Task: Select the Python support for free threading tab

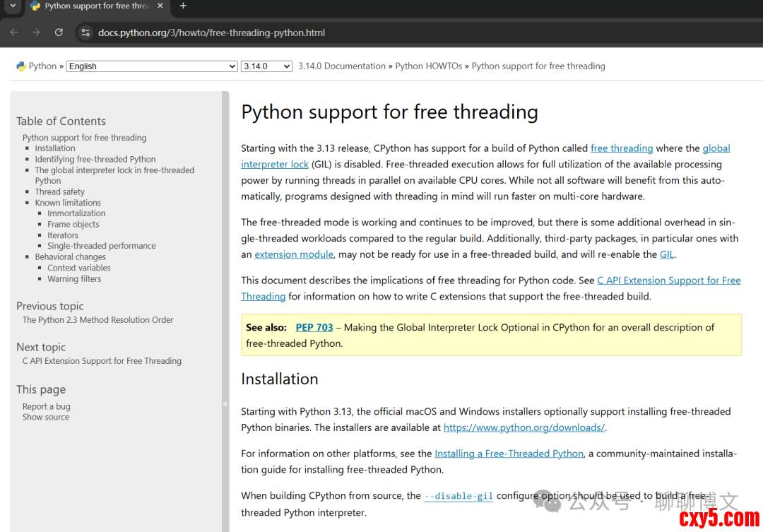Action: [92, 6]
